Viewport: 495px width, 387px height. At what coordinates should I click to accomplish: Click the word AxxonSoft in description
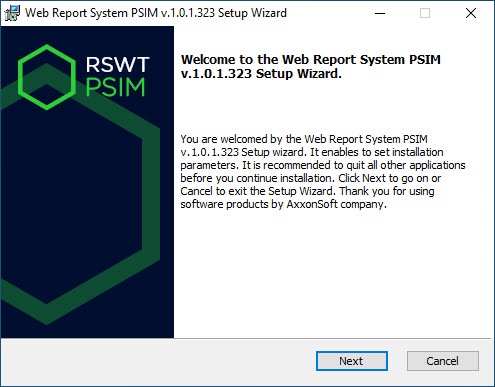pos(312,204)
